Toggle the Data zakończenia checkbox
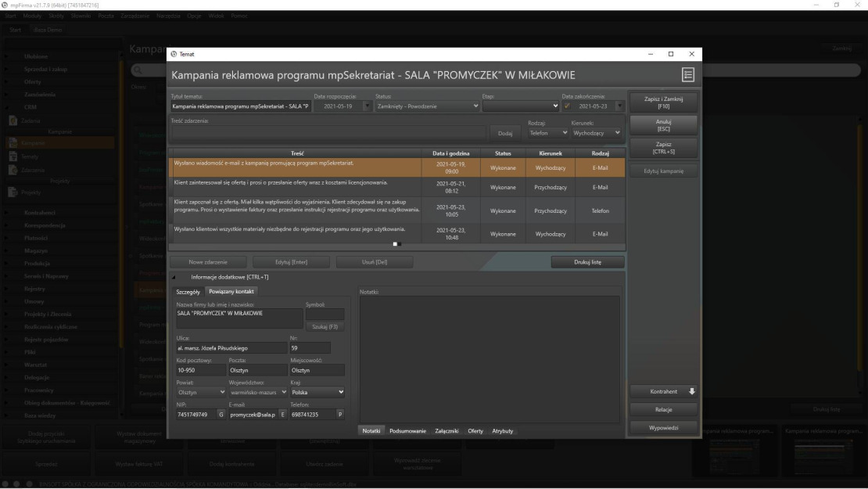The image size is (868, 489). click(x=568, y=106)
